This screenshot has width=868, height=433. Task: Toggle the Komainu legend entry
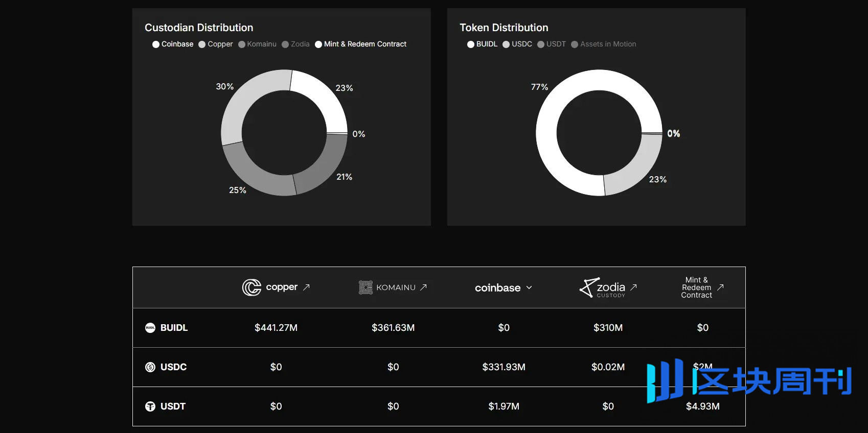pos(257,44)
